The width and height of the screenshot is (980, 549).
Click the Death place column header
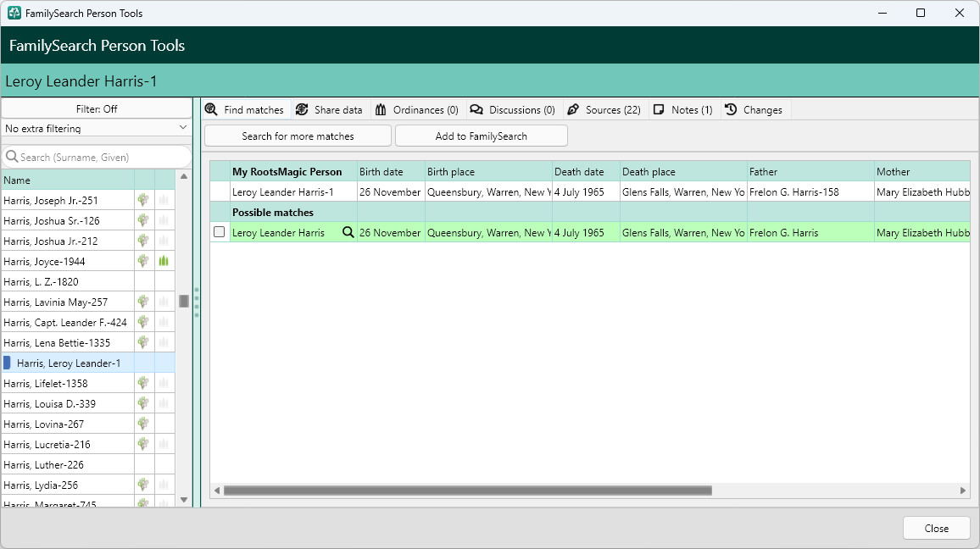coord(684,172)
